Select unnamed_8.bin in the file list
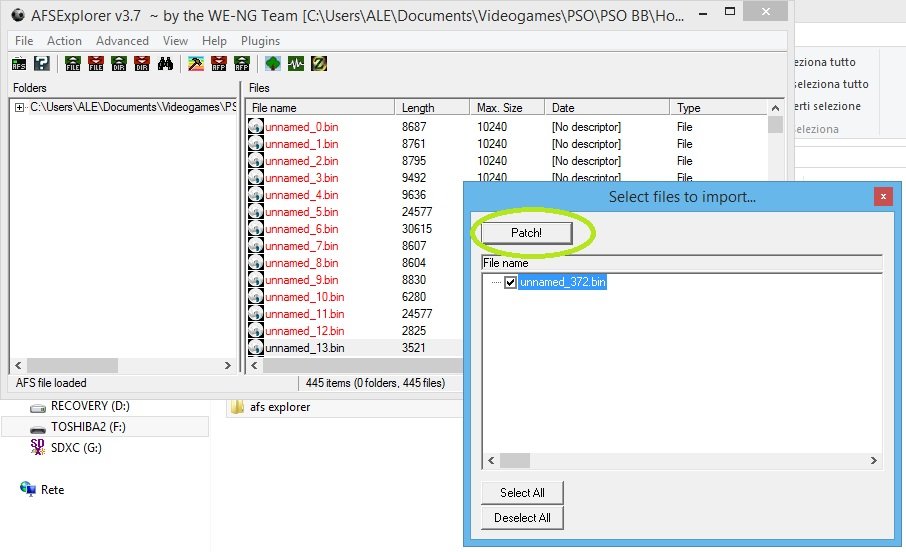Screen dimensions: 906x552 pyautogui.click(x=302, y=262)
